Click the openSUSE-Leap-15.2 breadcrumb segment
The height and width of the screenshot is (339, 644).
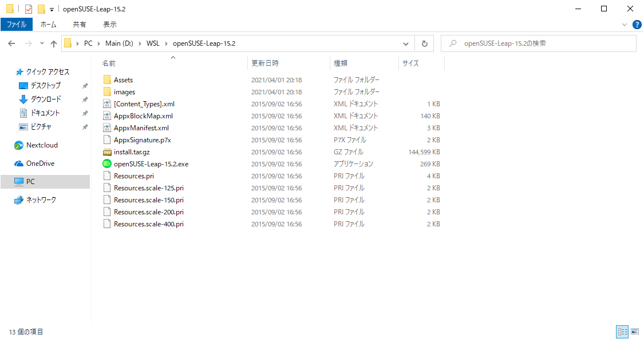tap(204, 43)
